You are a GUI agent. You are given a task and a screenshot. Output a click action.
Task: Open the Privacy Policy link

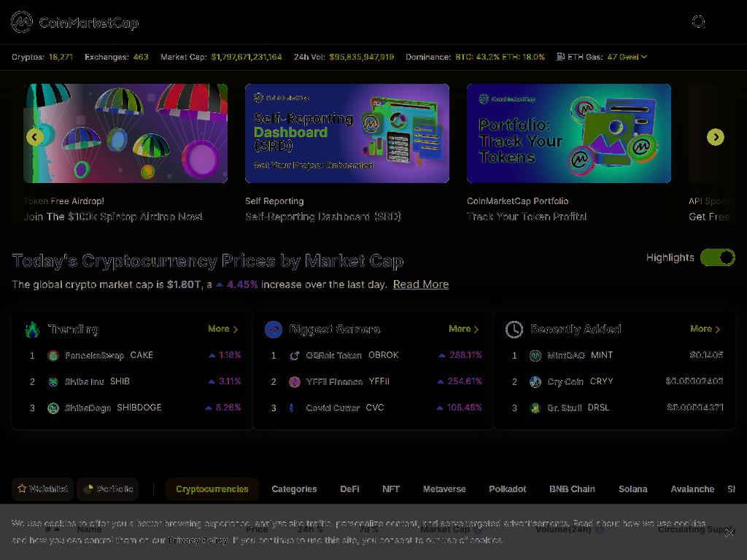pyautogui.click(x=198, y=540)
